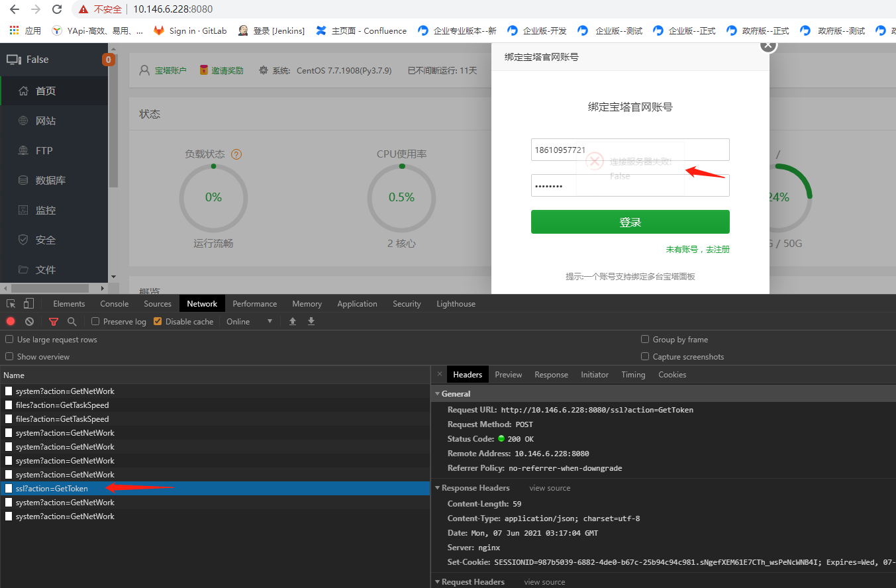
Task: Follow the 未有账号，去注册 link
Action: [698, 250]
